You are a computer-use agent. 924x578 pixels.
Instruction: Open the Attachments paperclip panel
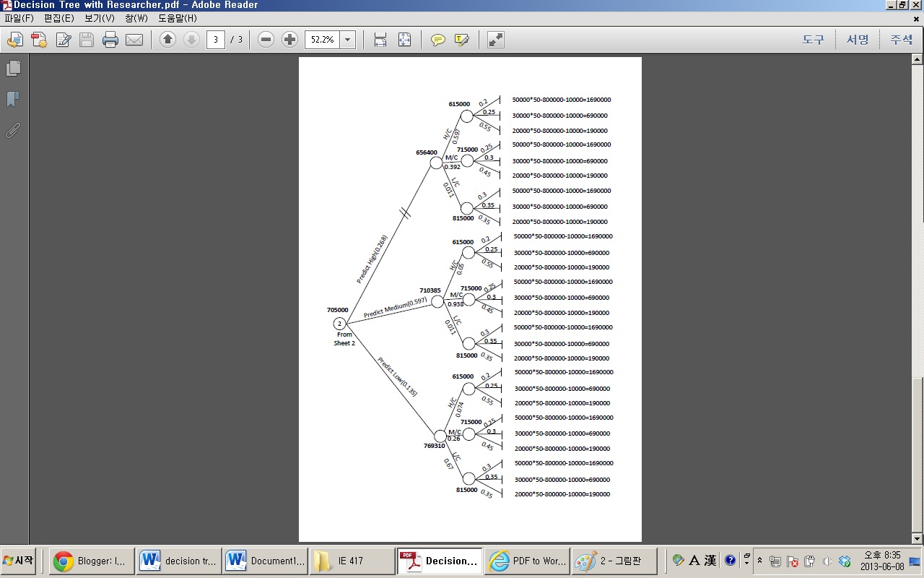12,131
